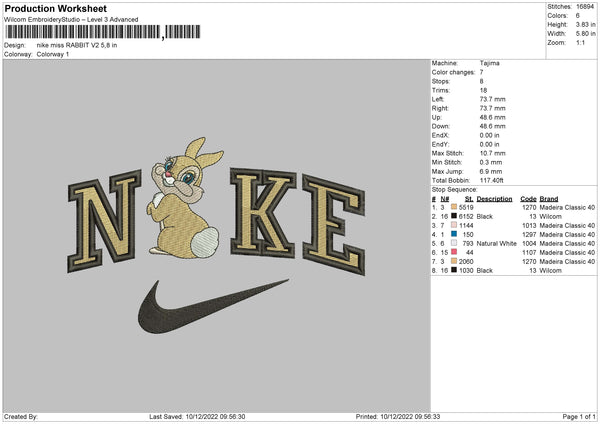The height and width of the screenshot is (424, 600).
Task: Click the Production Worksheet title
Action: 55,8
